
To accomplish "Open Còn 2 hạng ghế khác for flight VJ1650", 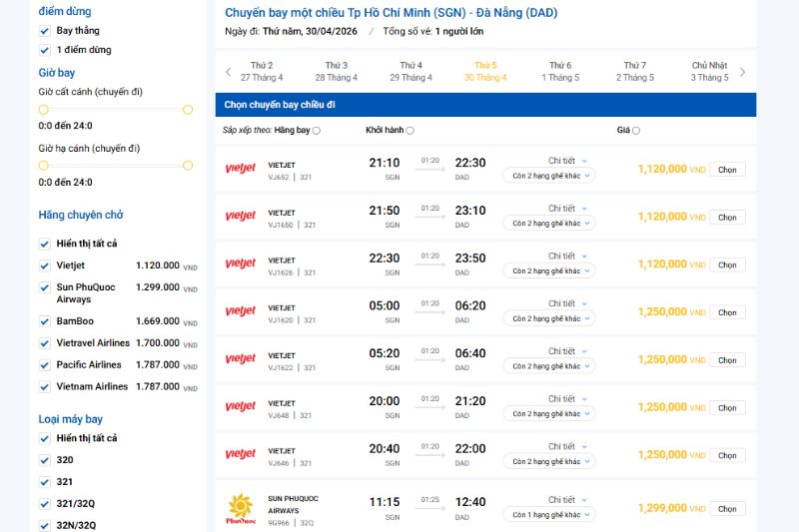I will click(549, 223).
